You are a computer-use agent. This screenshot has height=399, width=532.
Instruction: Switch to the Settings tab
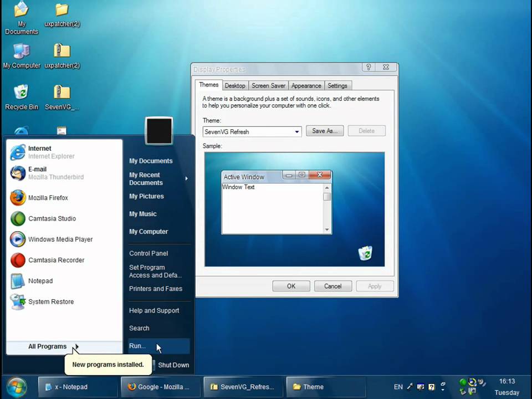point(337,86)
